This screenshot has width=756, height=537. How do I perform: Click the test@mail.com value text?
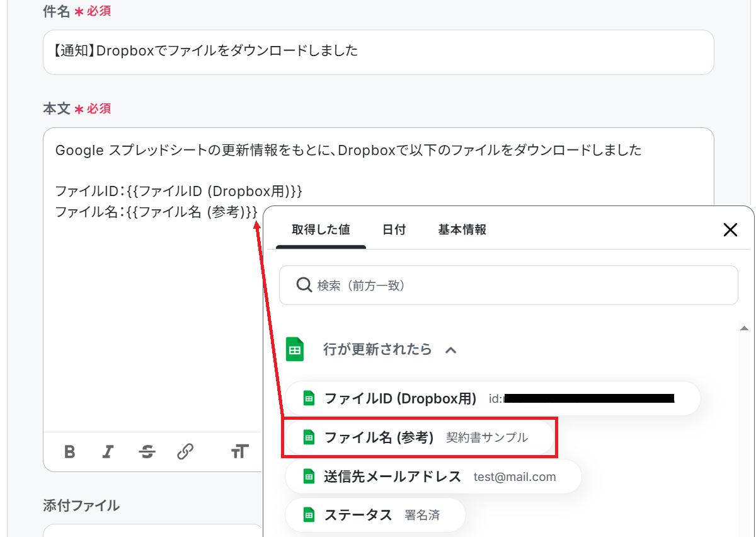(515, 476)
